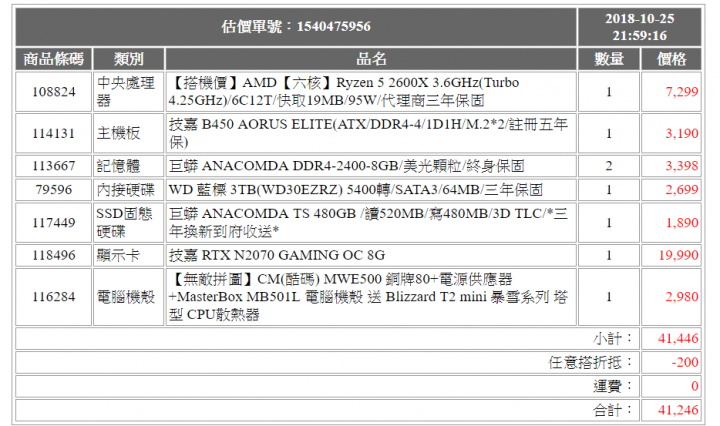Select barcode 118496
Screen dimensions: 720x426
54,256
